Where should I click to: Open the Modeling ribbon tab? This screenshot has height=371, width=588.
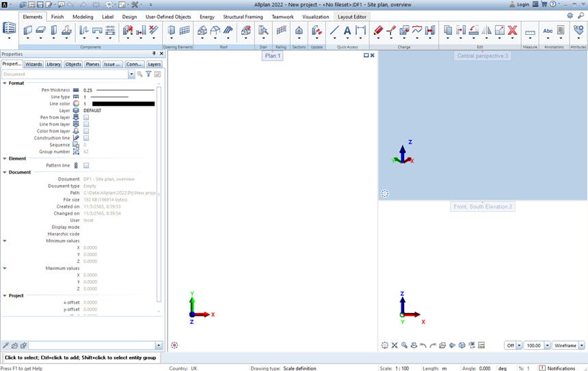pos(83,17)
